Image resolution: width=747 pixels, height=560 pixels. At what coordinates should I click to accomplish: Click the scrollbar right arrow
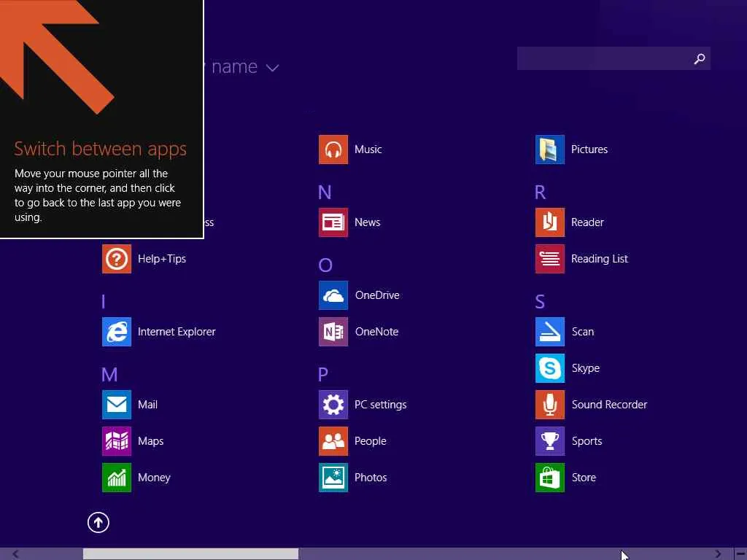point(719,554)
